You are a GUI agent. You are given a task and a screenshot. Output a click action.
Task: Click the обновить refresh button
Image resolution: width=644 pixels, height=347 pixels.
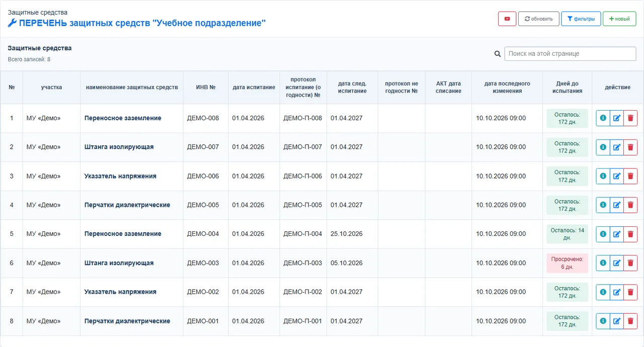tap(538, 19)
